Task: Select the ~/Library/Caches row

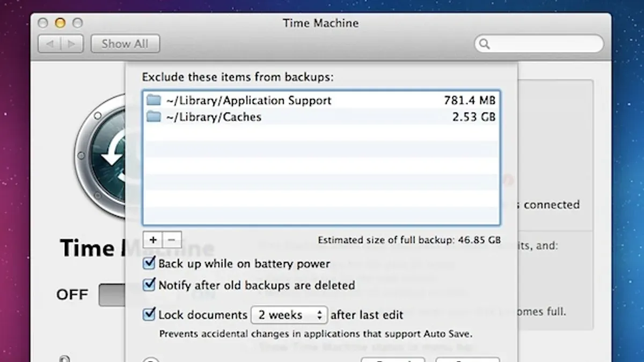Action: point(321,117)
